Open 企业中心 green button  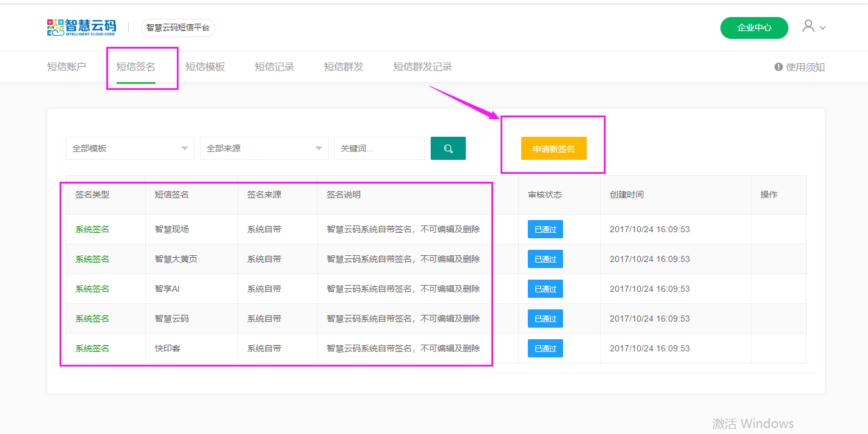click(x=754, y=28)
